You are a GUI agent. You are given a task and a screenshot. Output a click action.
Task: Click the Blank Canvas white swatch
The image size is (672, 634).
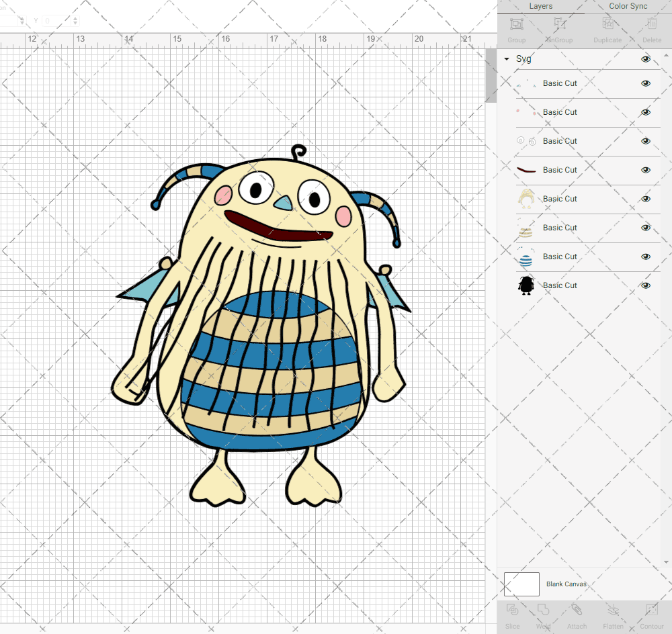pyautogui.click(x=521, y=584)
